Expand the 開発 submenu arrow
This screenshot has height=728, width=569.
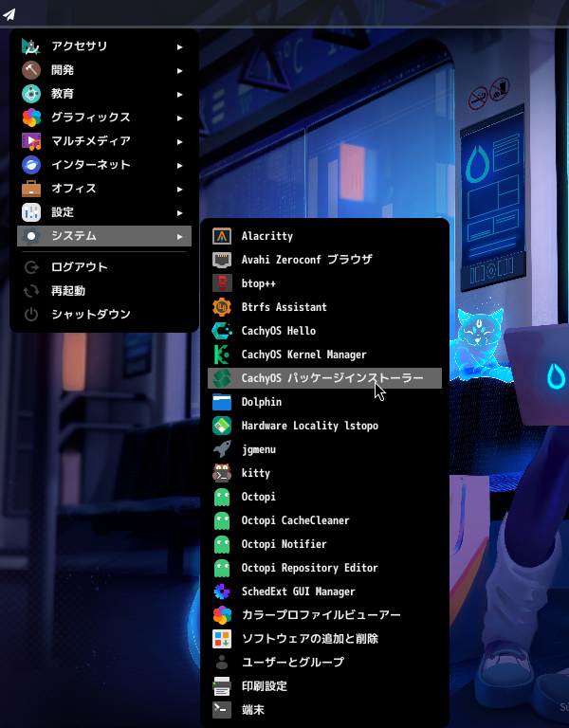click(180, 70)
